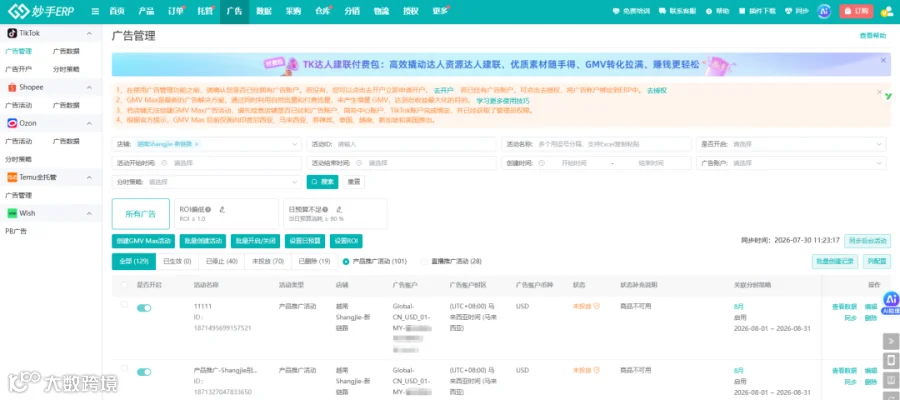Screen dimensions: 900x400
Task: Remove the 越南ShangJie store tag
Action: [x=196, y=144]
